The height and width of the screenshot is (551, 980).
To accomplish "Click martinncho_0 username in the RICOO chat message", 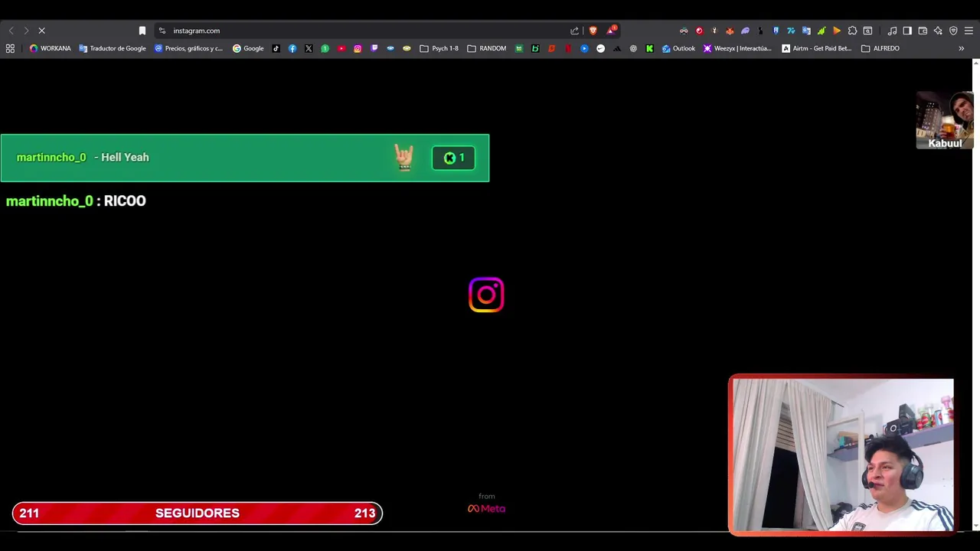I will [x=49, y=201].
